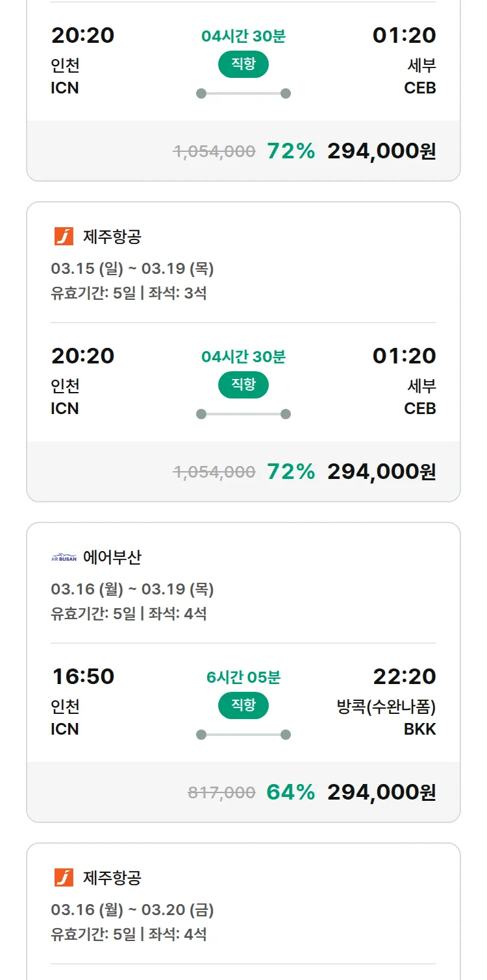Tap 직항 badge on the topmost Cebu flight
The width and height of the screenshot is (487, 980).
click(243, 64)
